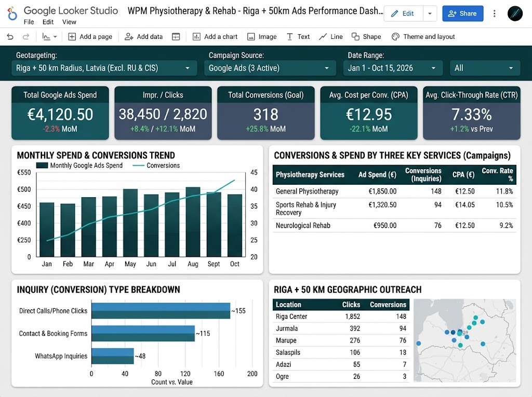Select the Total Google Ads Spend scorecard
The height and width of the screenshot is (397, 532).
pos(60,113)
